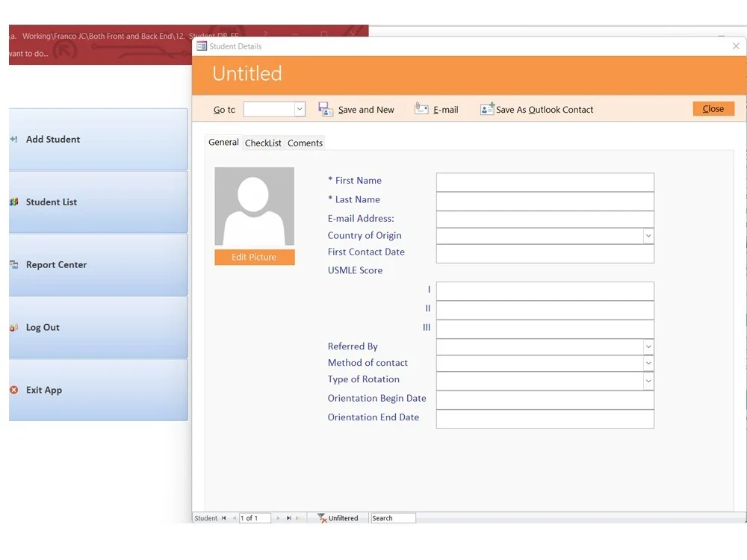Click the 'Untitled' form heading
Image resolution: width=747 pixels, height=560 pixels.
247,73
